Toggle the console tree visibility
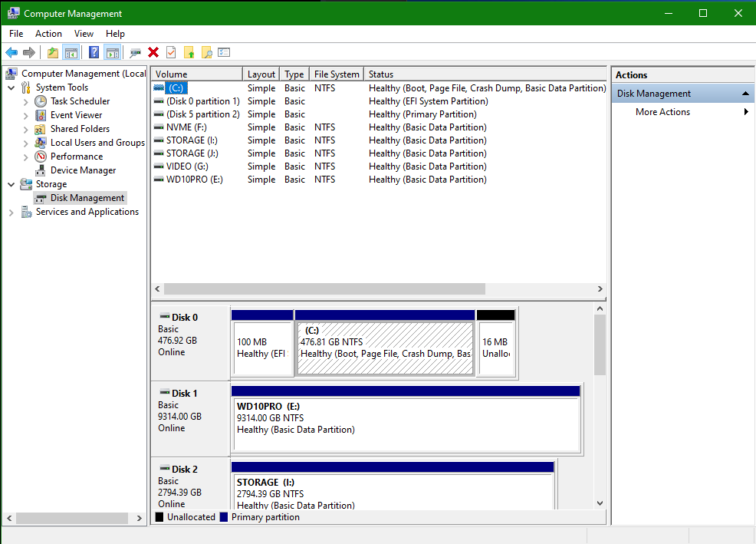This screenshot has width=756, height=544. pyautogui.click(x=71, y=51)
